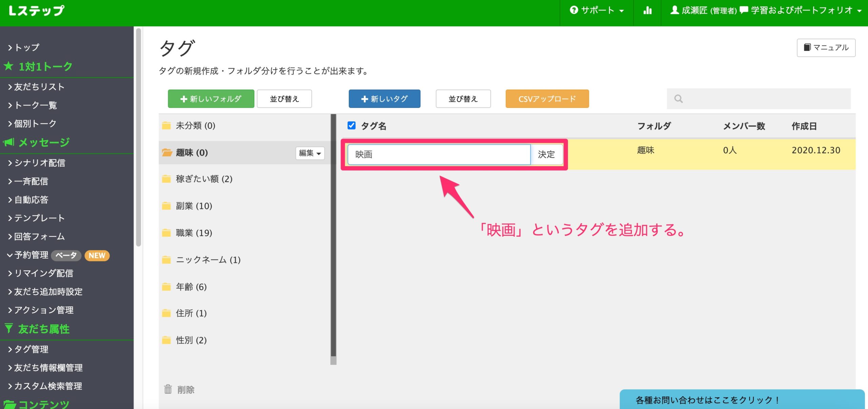Viewport: 868px width, 409px height.
Task: Toggle the タグ名 select-all checkbox
Action: [352, 125]
